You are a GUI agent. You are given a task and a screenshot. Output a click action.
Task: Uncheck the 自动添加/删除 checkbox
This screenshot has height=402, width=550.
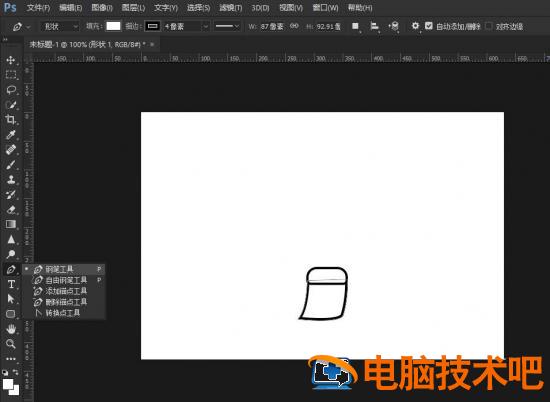(429, 26)
